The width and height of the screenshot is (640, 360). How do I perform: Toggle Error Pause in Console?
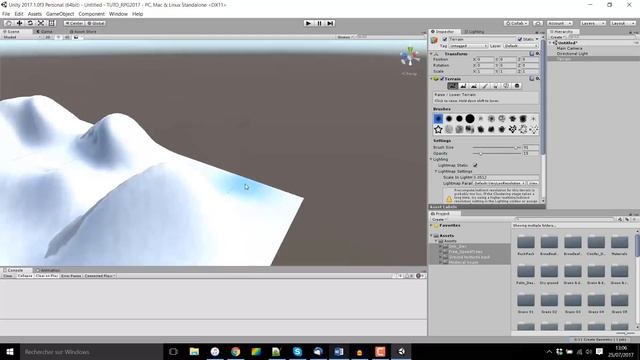[71, 276]
